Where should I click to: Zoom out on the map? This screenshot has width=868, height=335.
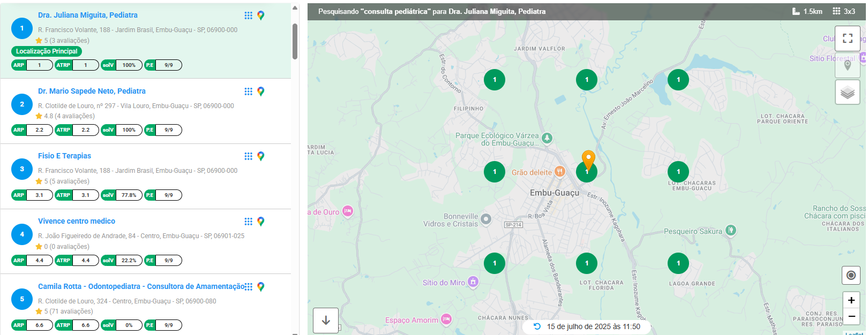(x=851, y=316)
